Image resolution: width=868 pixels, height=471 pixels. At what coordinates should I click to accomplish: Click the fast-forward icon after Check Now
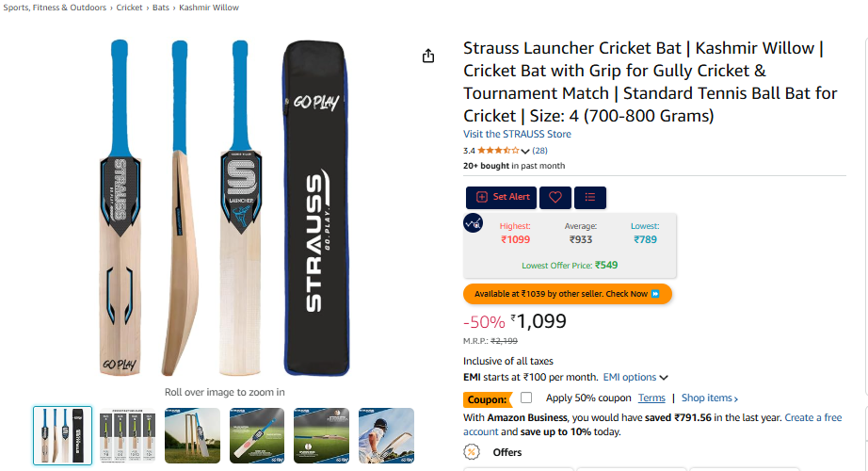tap(656, 294)
